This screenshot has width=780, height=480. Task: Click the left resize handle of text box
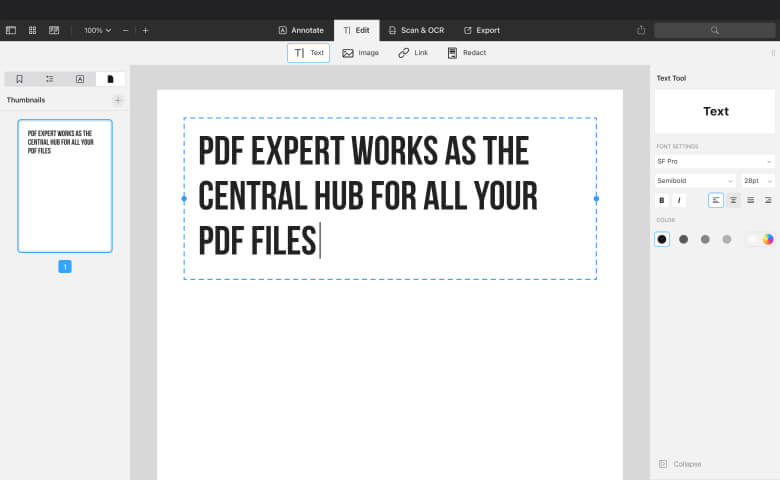click(184, 199)
